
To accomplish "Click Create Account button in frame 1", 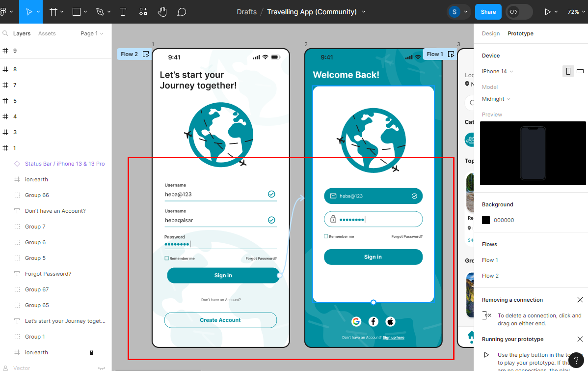I will [x=220, y=320].
